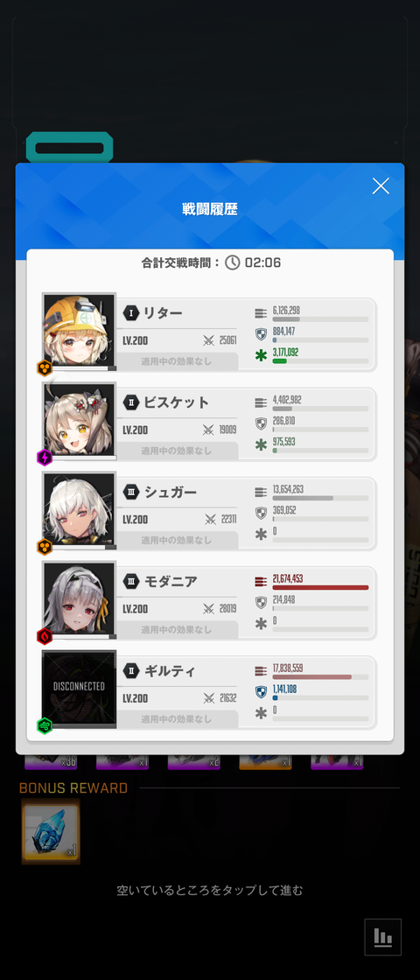
Task: Click the blue shield icon in ギルティ's row
Action: click(x=262, y=692)
